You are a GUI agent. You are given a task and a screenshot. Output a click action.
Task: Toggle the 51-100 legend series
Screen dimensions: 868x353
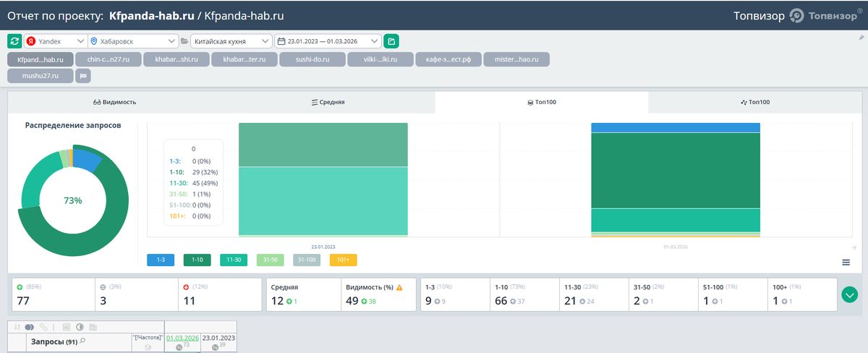tap(307, 260)
